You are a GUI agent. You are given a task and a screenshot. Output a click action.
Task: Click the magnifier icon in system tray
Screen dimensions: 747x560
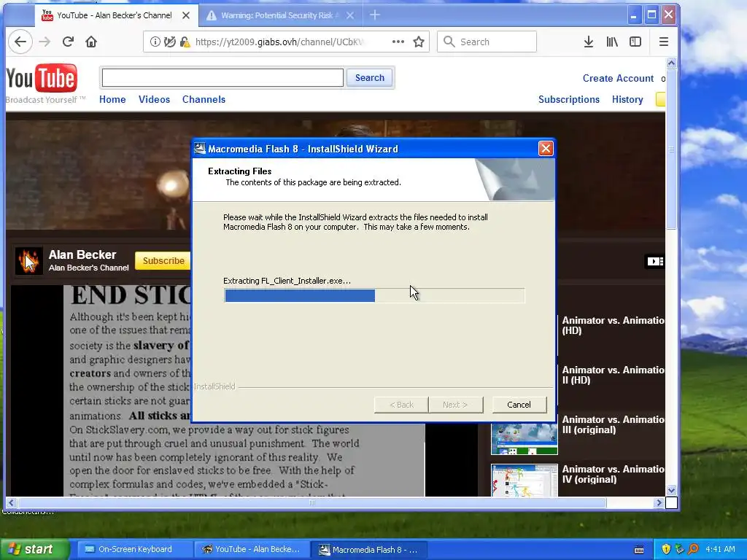pos(693,549)
